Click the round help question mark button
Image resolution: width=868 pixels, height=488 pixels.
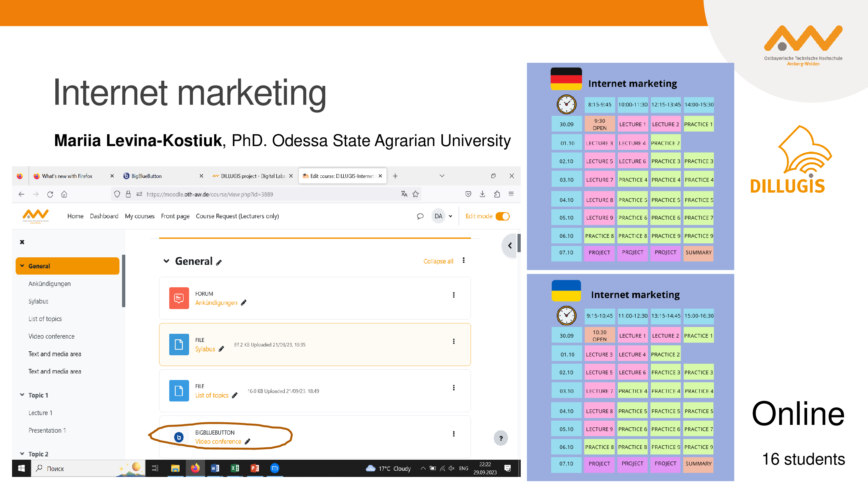pos(501,438)
